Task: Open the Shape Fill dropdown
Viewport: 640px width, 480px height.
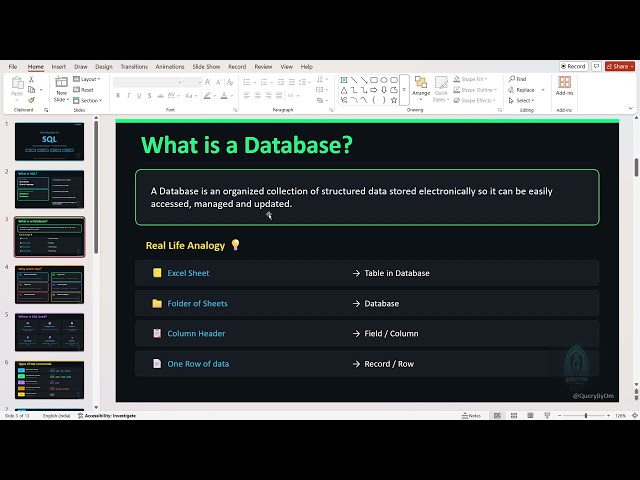Action: (470, 79)
